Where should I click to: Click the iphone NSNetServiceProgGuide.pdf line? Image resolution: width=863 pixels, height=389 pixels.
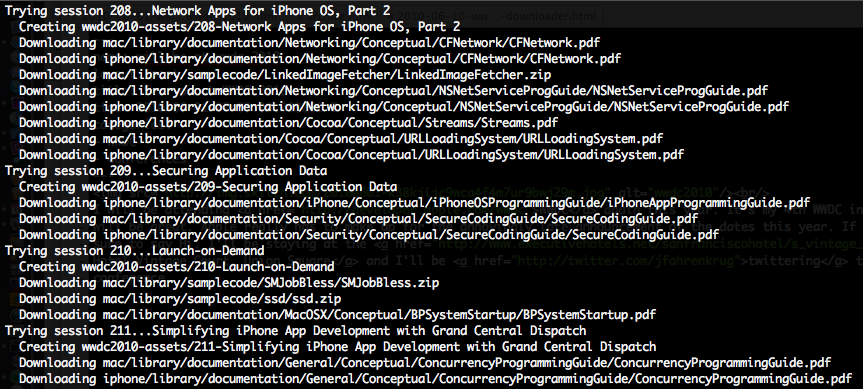403,106
